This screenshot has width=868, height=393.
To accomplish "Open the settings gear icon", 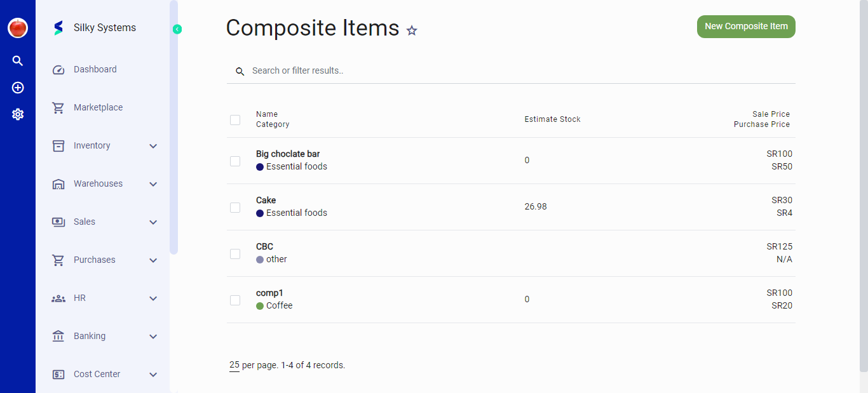I will coord(17,114).
